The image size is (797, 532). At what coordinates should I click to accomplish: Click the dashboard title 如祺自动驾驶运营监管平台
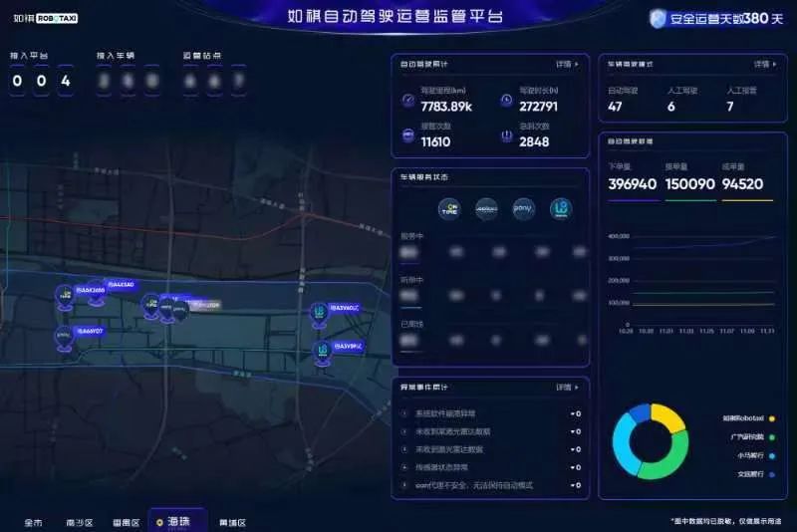[396, 16]
